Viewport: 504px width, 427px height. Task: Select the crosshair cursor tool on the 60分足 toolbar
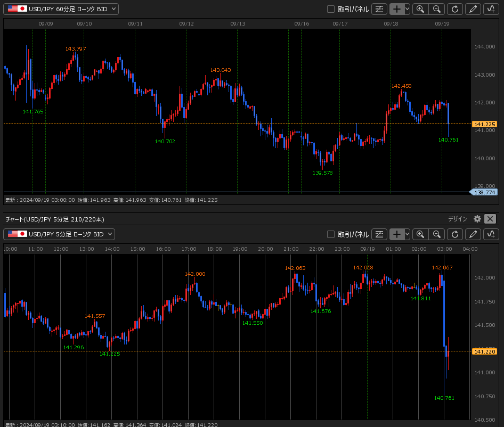pos(397,9)
